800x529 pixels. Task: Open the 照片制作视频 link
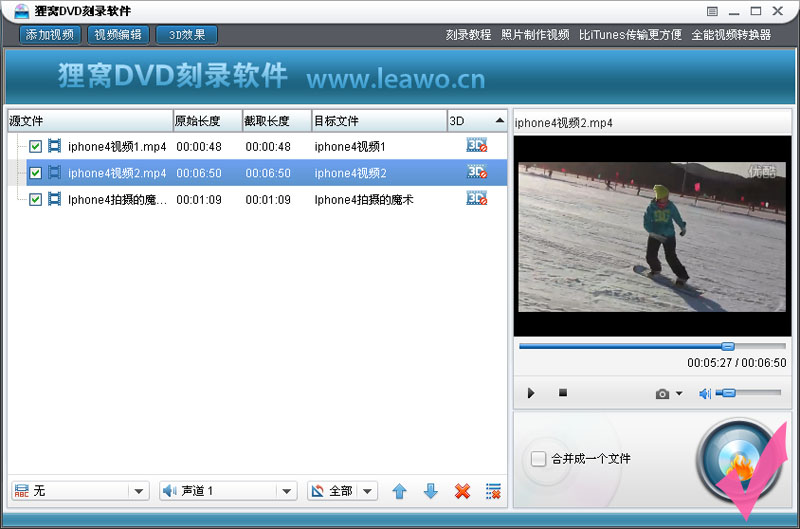pyautogui.click(x=535, y=35)
